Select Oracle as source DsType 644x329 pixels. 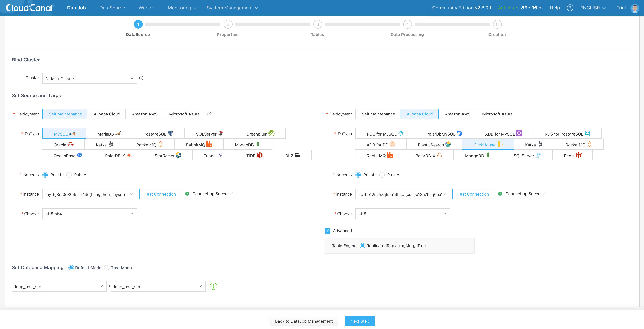[64, 145]
